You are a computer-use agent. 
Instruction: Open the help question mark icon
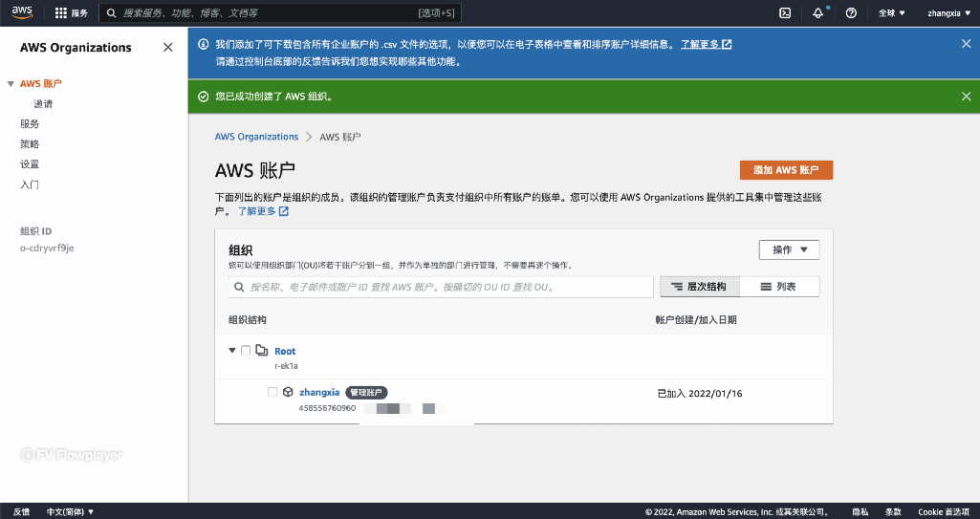coord(851,13)
